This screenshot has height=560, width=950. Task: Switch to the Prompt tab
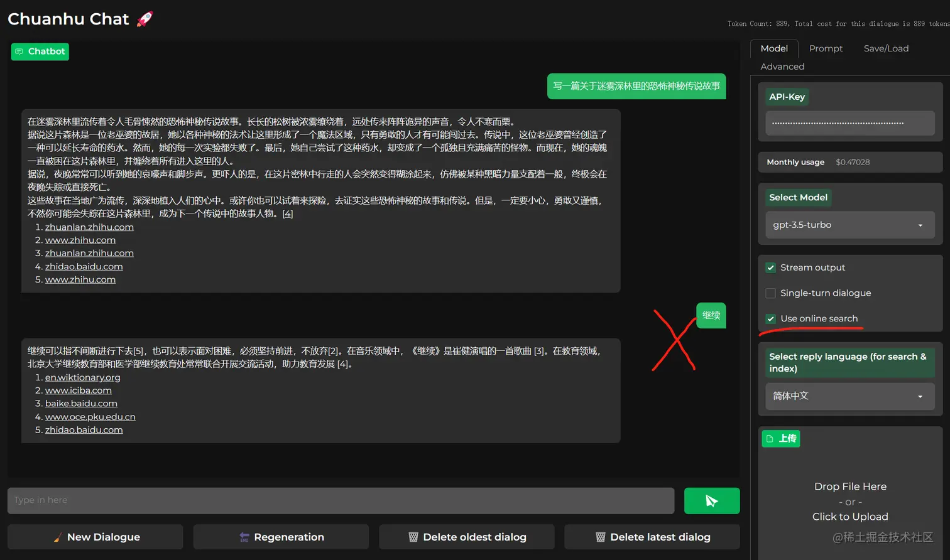coord(826,48)
